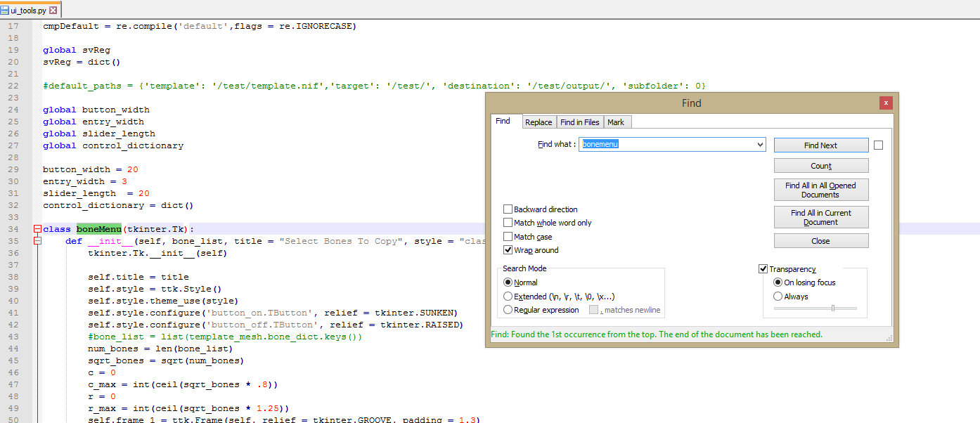Collapse the class boneMenu fold marker
Screen dimensions: 980x423
(37, 229)
